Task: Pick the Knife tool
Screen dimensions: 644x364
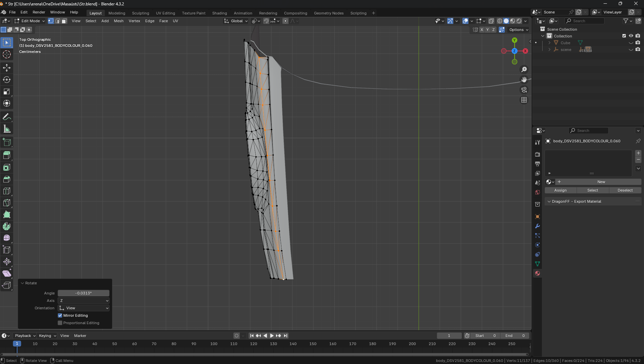Action: coord(7,203)
